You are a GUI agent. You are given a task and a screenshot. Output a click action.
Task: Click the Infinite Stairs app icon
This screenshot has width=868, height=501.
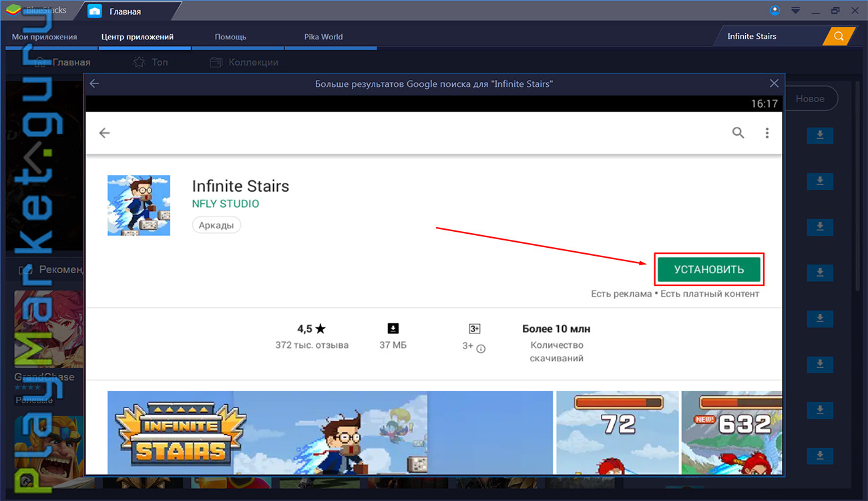[x=139, y=205]
